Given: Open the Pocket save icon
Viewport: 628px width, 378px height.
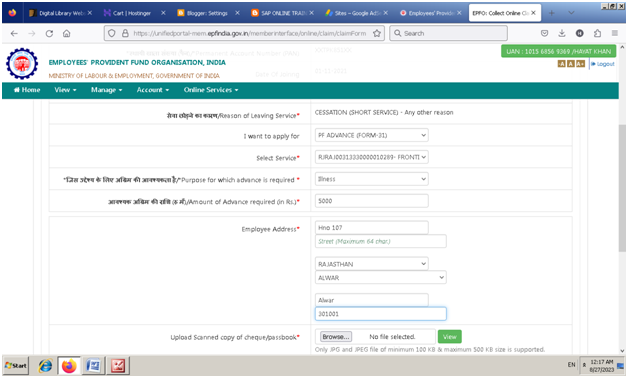Looking at the screenshot, I should [544, 33].
